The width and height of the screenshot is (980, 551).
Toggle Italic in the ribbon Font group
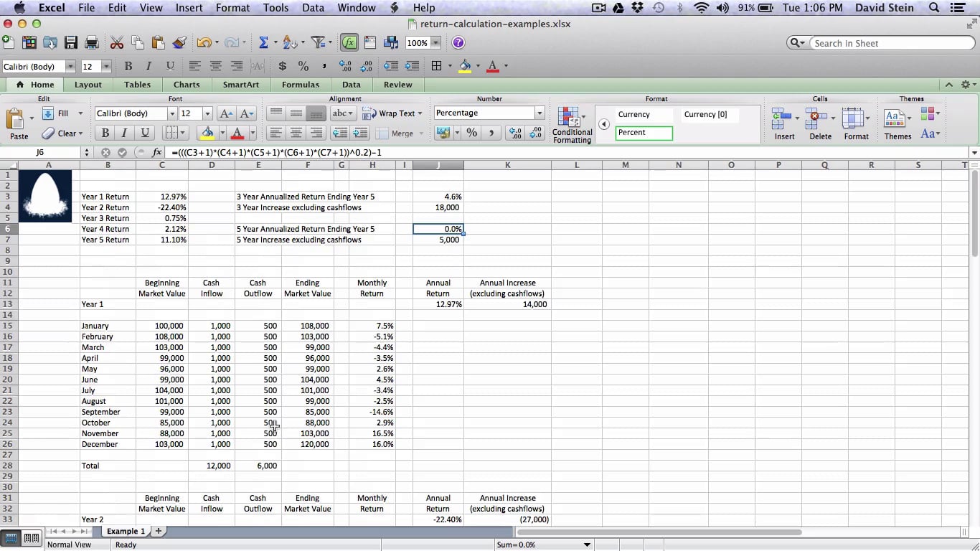pos(125,133)
